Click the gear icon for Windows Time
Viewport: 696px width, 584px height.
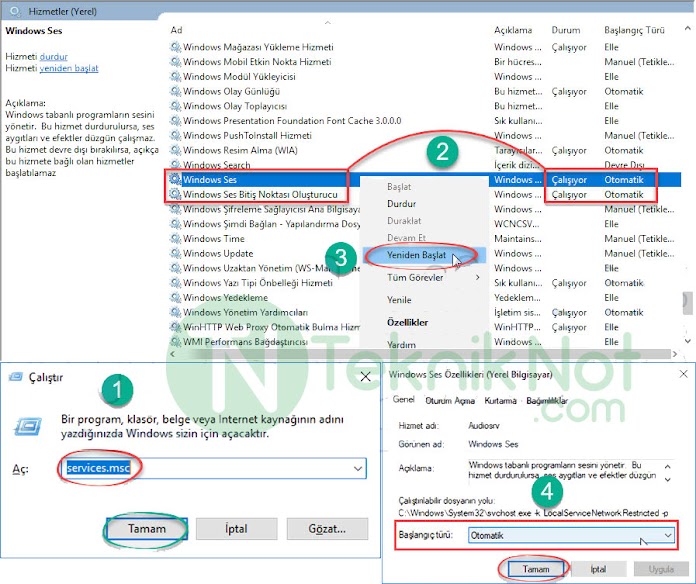[176, 238]
